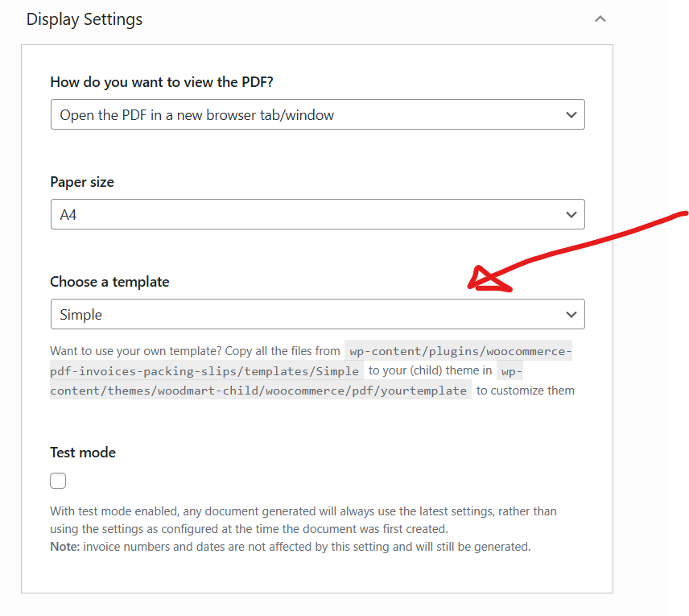Click the chevron icon in the A4 dropdown

coord(571,214)
